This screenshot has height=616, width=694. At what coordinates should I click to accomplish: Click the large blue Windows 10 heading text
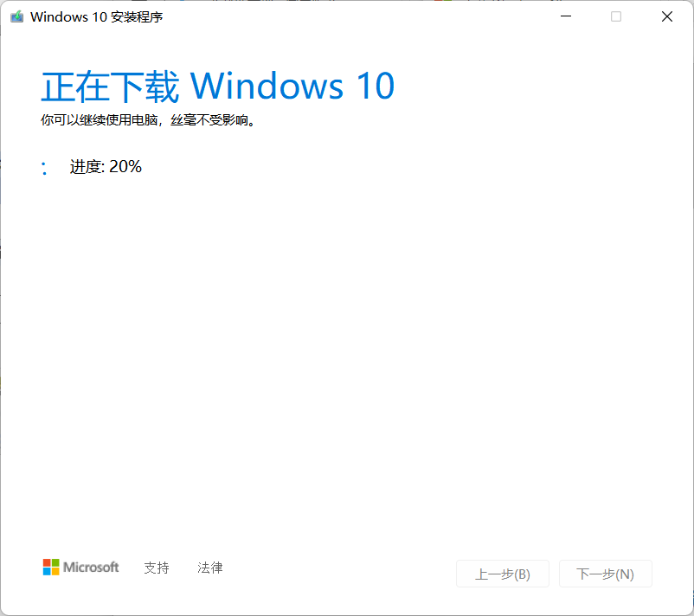coord(292,86)
